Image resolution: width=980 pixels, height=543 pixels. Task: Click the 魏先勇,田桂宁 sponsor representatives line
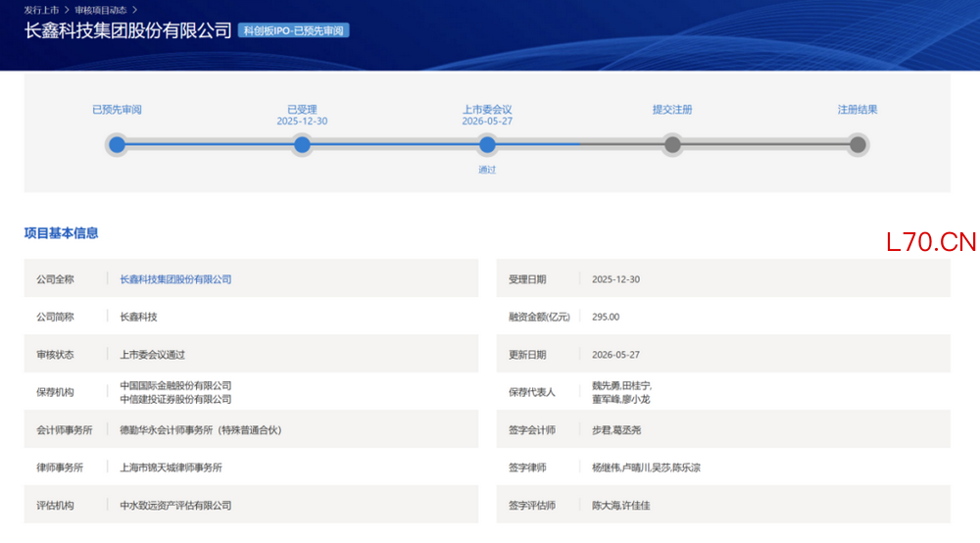pos(622,385)
